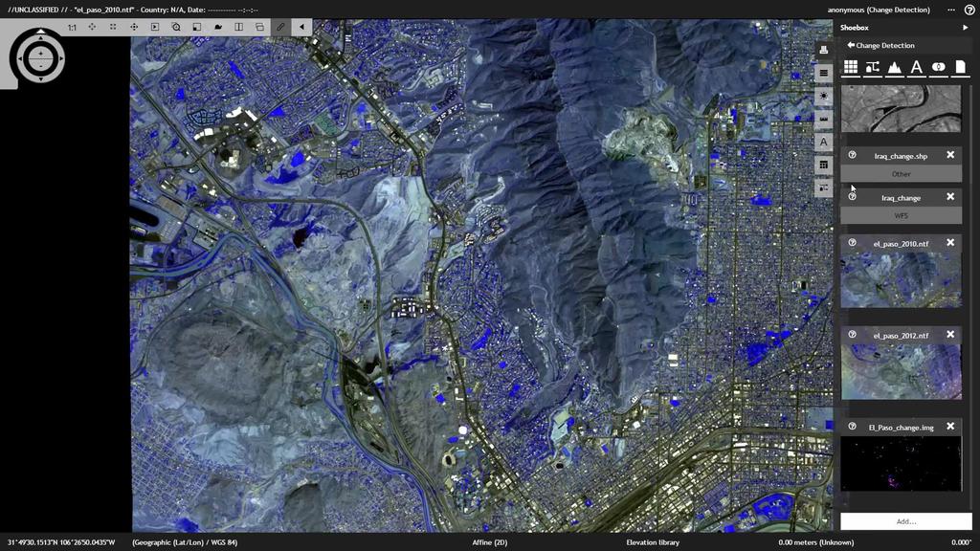The width and height of the screenshot is (980, 551).
Task: Select the Iraq_change.shp item title
Action: pyautogui.click(x=901, y=156)
